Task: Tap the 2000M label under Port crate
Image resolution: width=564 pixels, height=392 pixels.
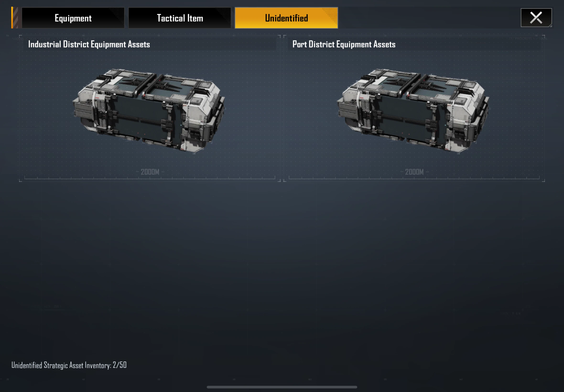Action: point(414,172)
